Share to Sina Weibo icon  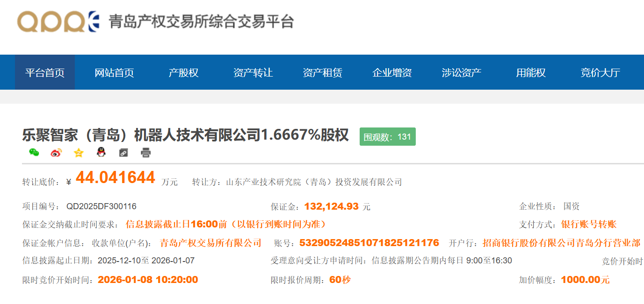(x=56, y=153)
